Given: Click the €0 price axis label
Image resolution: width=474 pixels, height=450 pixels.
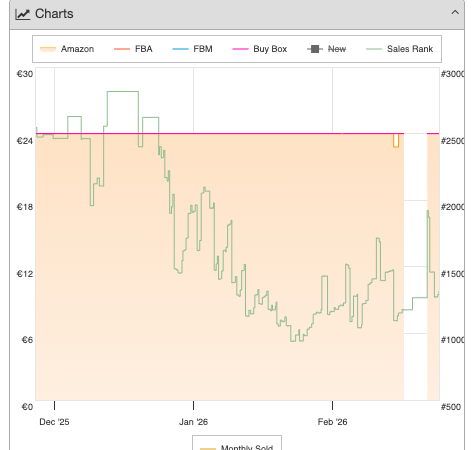Looking at the screenshot, I should tap(27, 407).
